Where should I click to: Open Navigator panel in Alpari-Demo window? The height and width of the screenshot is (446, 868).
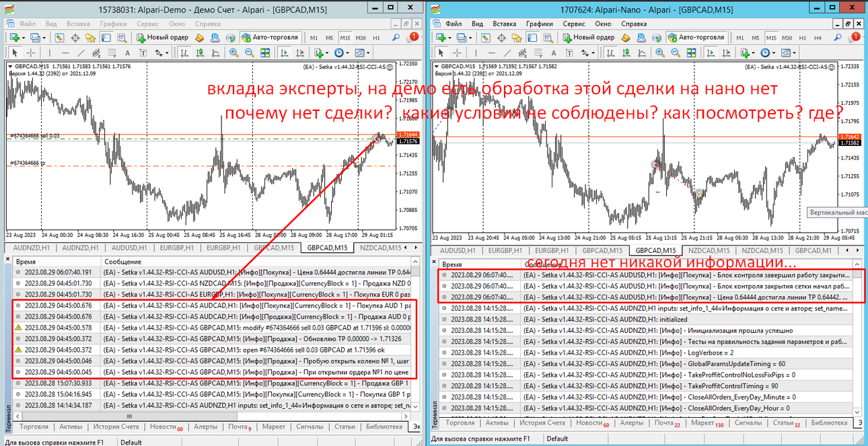tap(89, 37)
